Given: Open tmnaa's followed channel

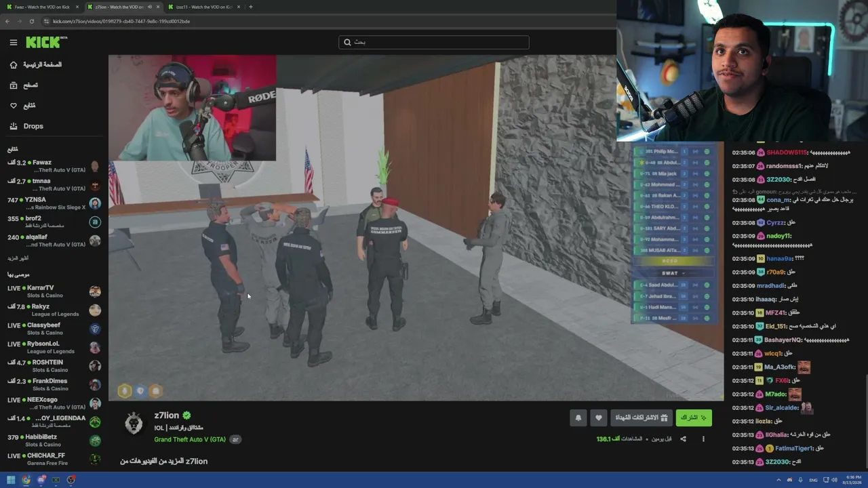Looking at the screenshot, I should 54,184.
